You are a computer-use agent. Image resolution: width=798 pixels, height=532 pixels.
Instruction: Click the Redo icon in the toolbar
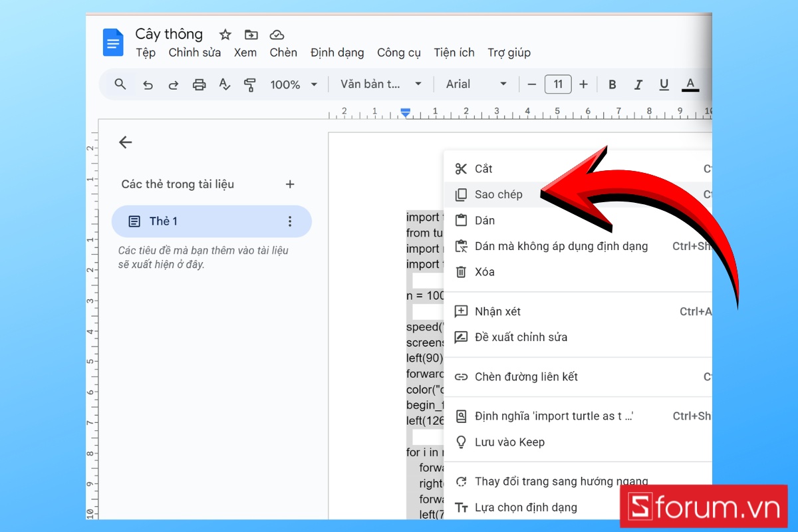173,84
